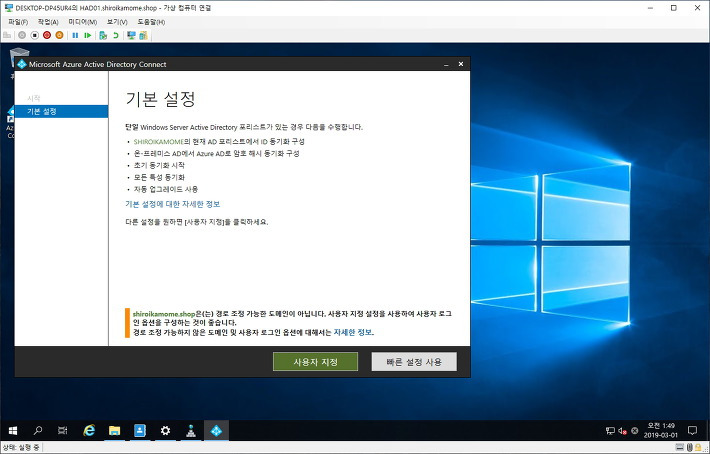
Task: Select the 기본 설정 step in the sidebar
Action: 61,111
